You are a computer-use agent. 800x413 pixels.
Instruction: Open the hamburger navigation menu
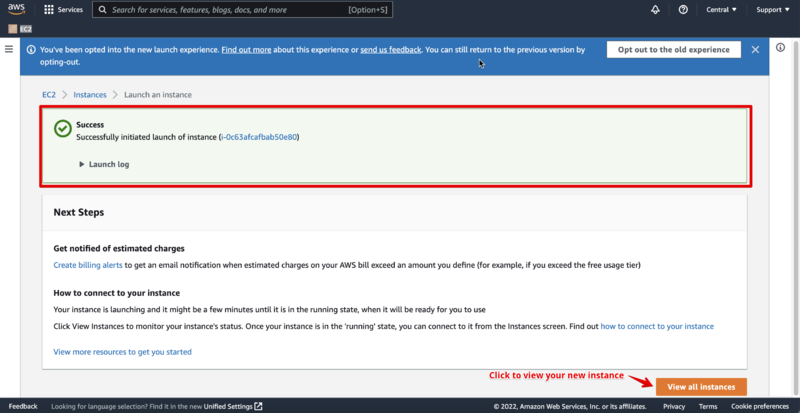pos(9,49)
